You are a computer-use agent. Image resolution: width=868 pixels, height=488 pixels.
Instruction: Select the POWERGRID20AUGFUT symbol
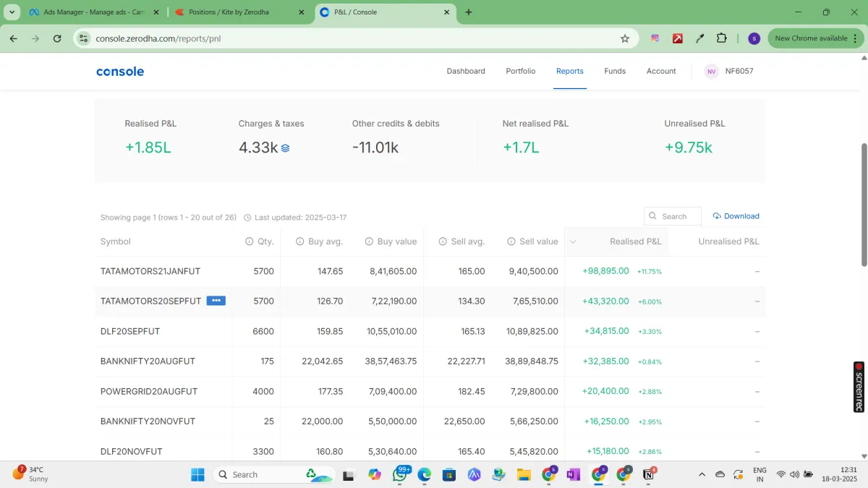coord(149,391)
